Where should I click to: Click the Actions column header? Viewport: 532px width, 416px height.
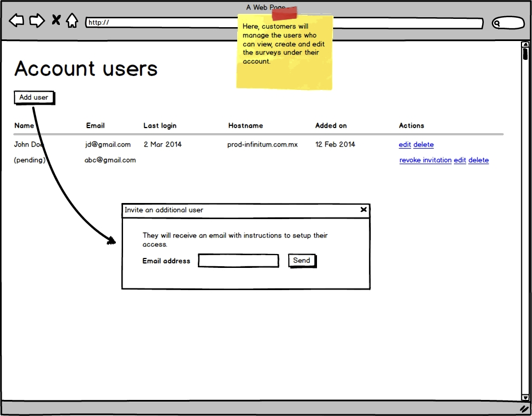tap(411, 126)
